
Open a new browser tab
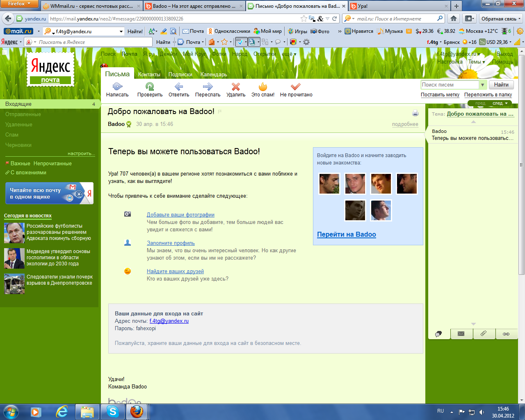(x=456, y=6)
